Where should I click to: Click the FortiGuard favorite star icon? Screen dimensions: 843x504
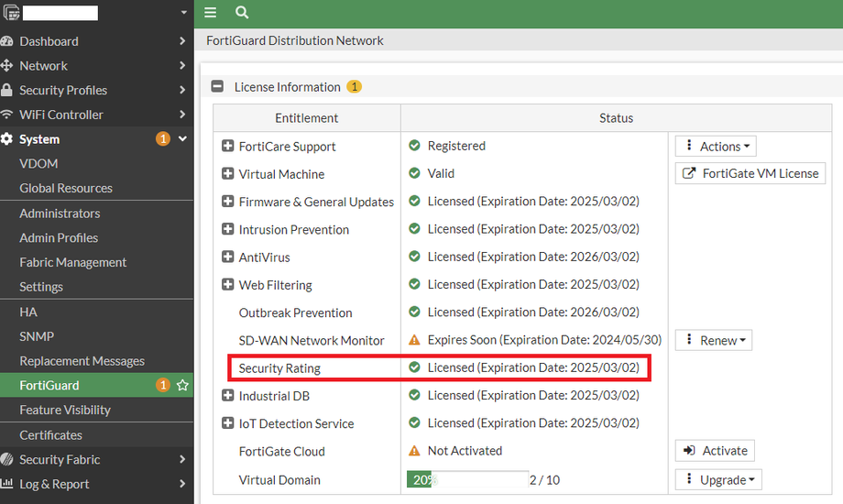tap(182, 386)
